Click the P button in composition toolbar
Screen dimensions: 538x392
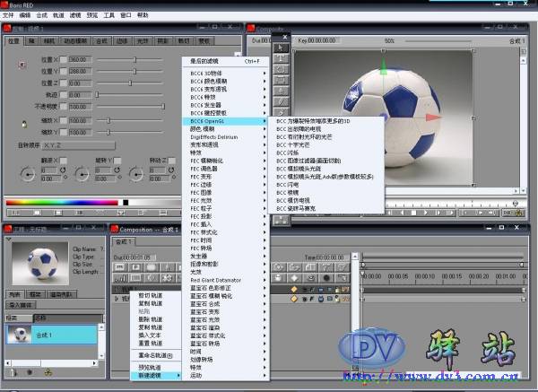point(136,267)
